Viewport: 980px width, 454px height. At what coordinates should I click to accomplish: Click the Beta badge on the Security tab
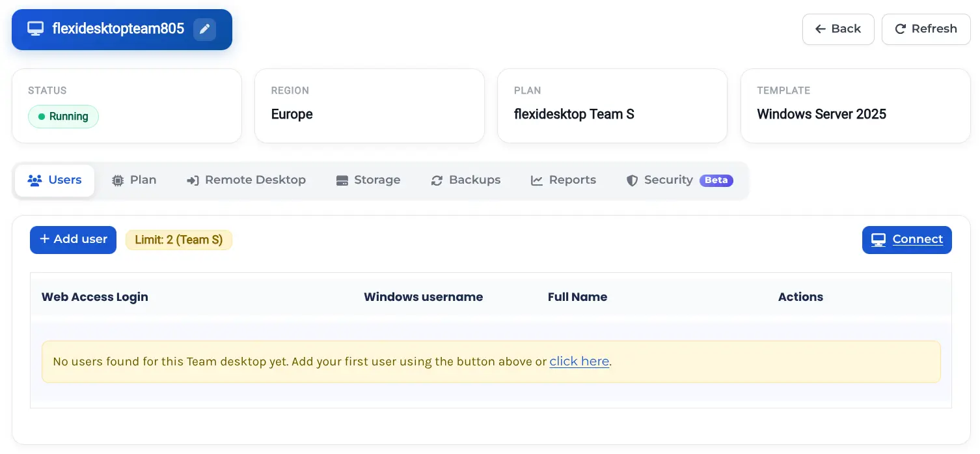point(716,180)
